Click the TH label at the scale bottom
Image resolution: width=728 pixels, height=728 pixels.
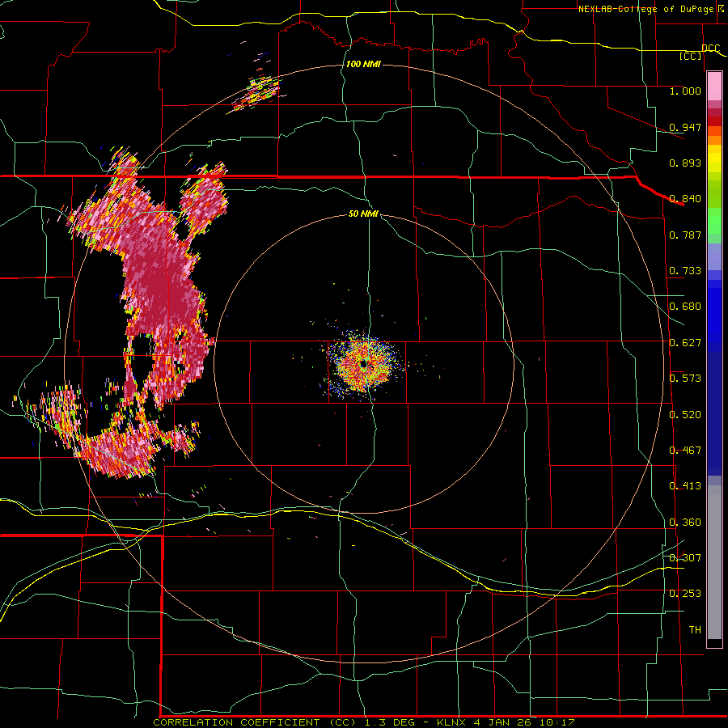pos(695,630)
